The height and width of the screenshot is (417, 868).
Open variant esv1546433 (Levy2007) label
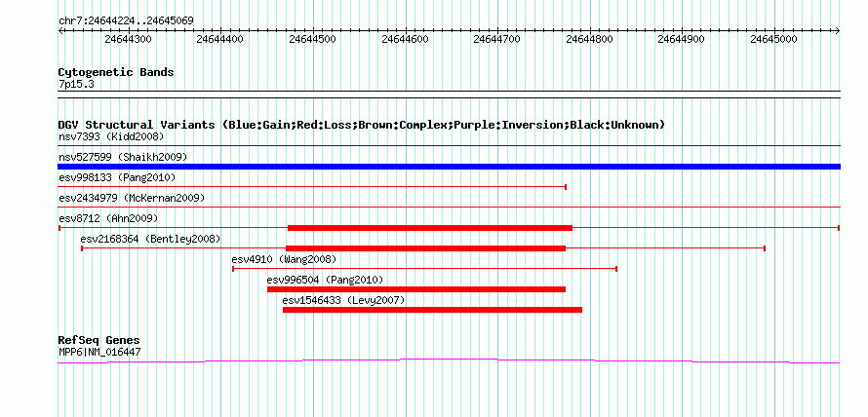pyautogui.click(x=343, y=300)
